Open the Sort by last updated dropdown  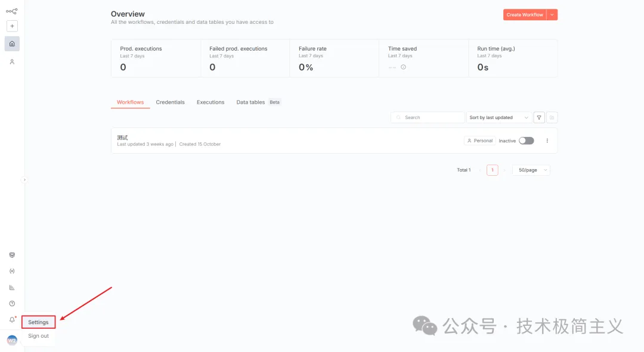(499, 117)
